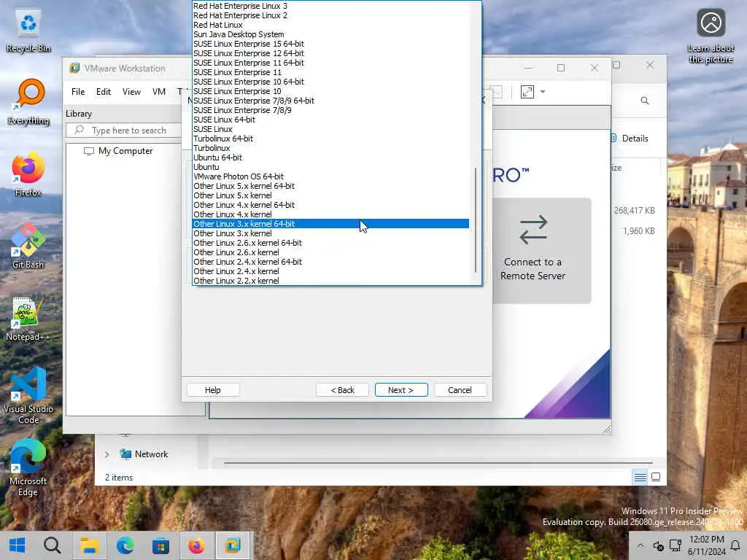Launch the Visual Studio Code desktop shortcut
The width and height of the screenshot is (747, 560).
click(28, 395)
